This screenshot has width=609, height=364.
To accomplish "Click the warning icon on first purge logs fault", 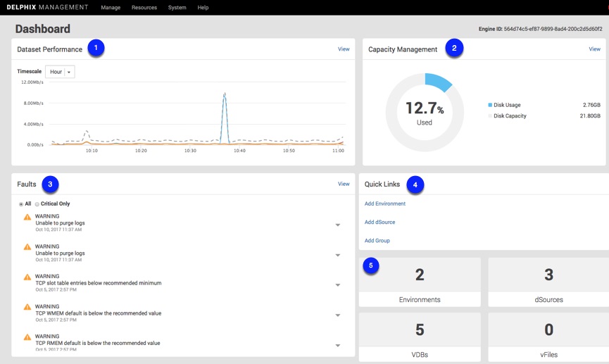I will [27, 218].
